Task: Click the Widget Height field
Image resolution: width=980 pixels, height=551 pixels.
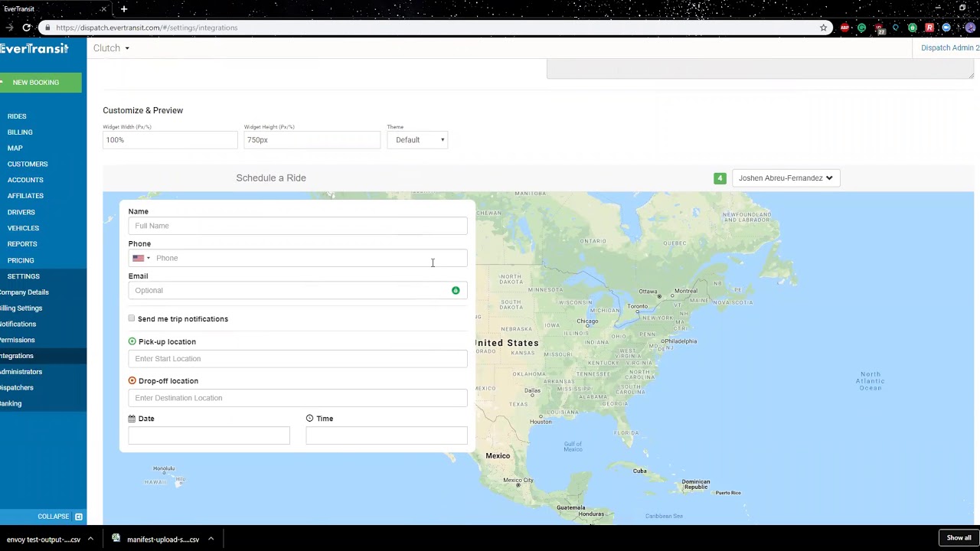Action: [312, 140]
